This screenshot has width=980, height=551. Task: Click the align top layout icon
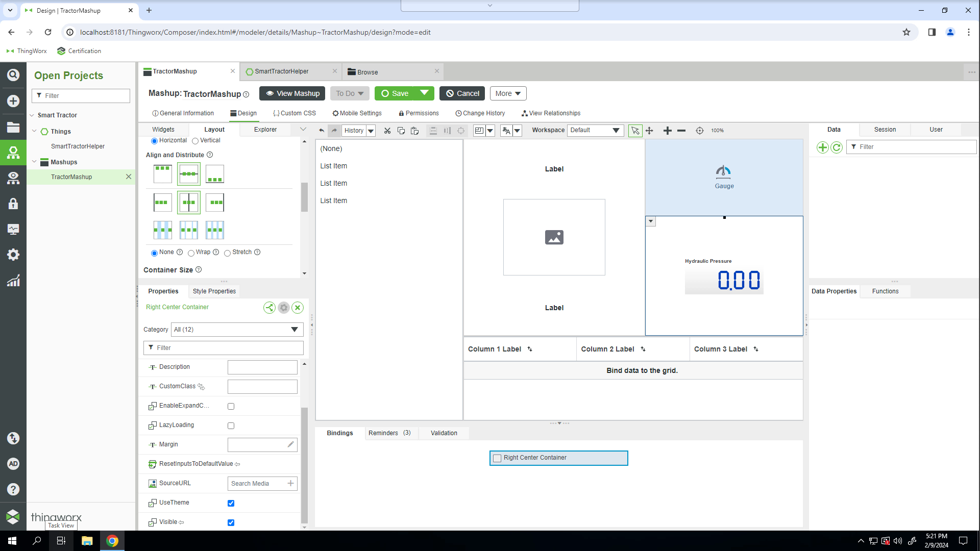click(x=163, y=174)
